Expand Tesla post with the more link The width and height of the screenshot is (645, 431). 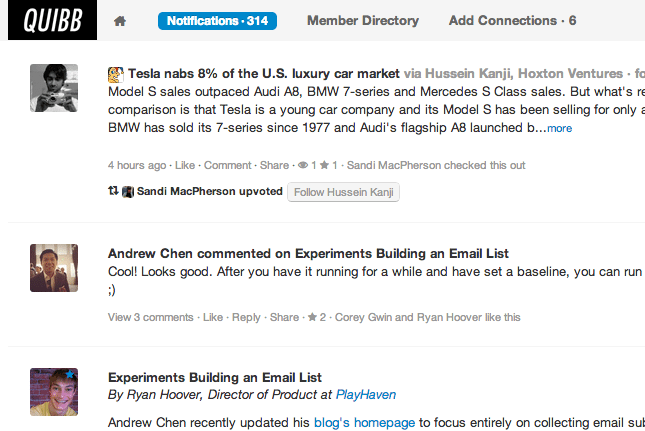[559, 128]
